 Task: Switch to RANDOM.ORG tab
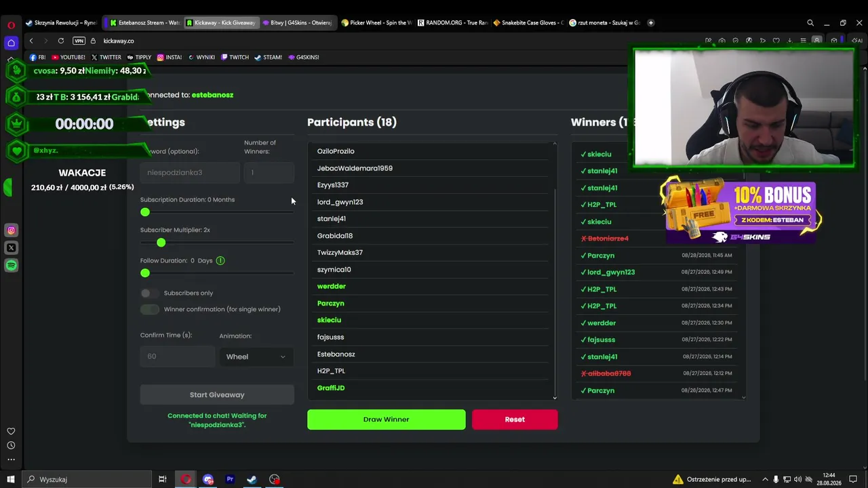coord(452,22)
